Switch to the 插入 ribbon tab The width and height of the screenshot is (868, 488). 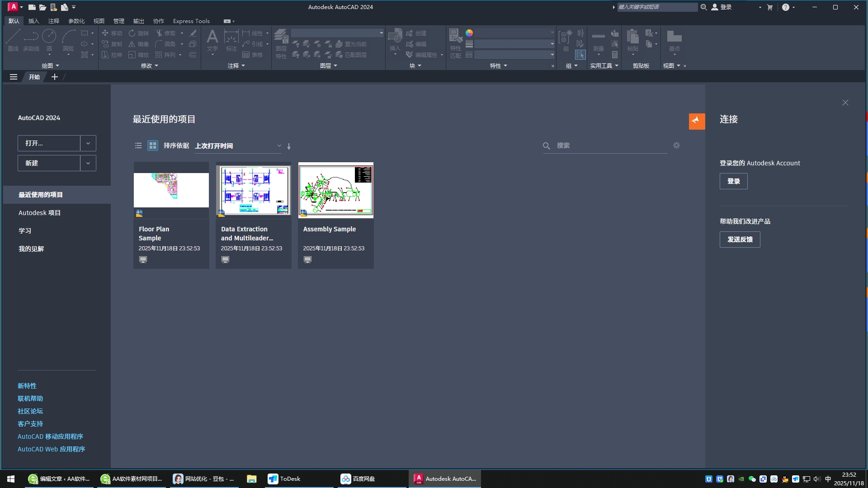point(33,21)
